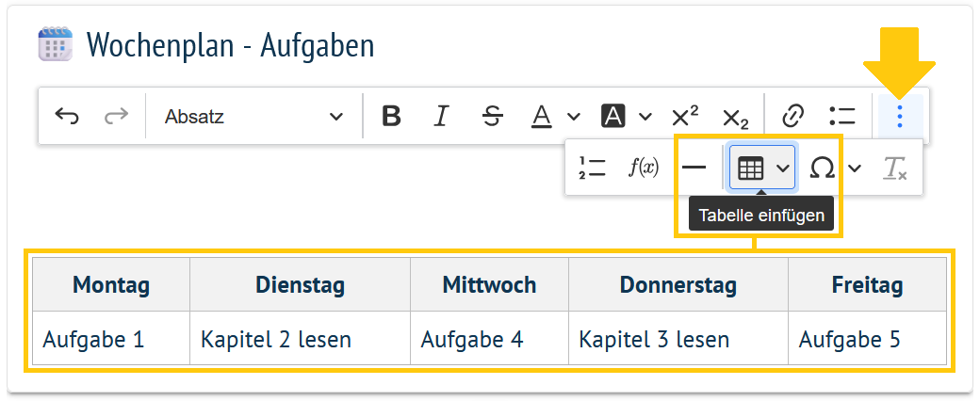This screenshot has width=980, height=401.
Task: Remove formatting with Tx icon
Action: (894, 168)
